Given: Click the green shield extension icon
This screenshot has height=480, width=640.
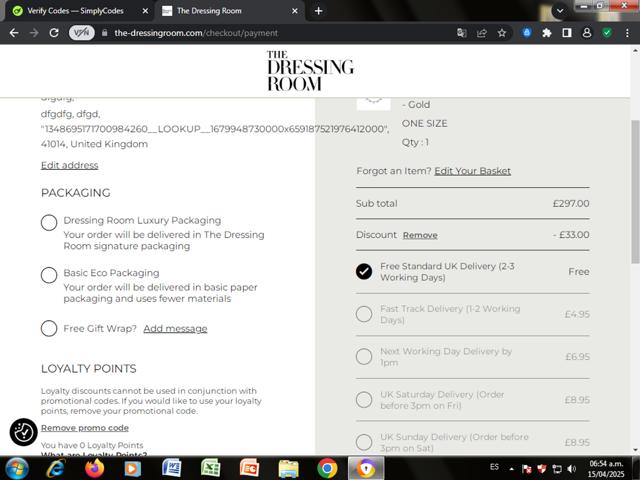Looking at the screenshot, I should click(x=607, y=33).
